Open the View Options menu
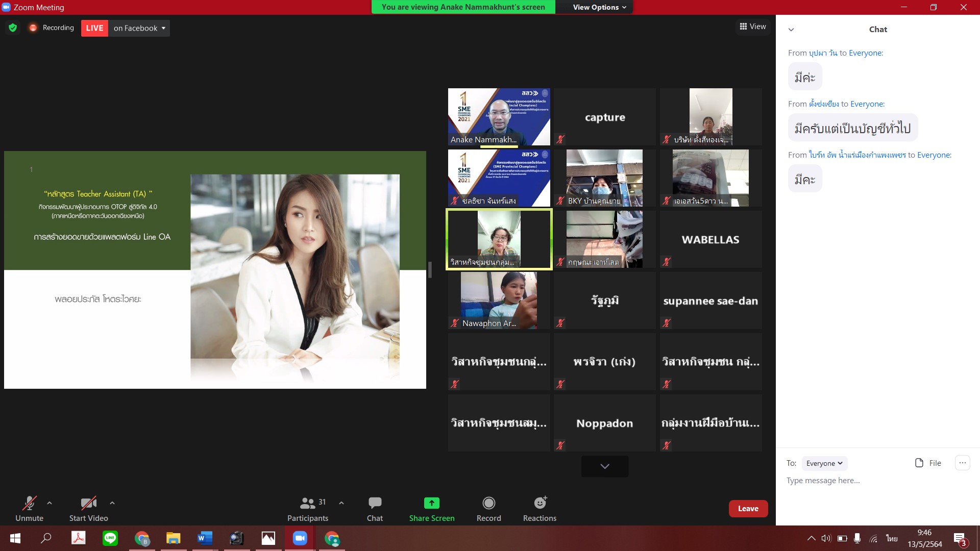Screen dimensions: 980x551 (x=599, y=7)
